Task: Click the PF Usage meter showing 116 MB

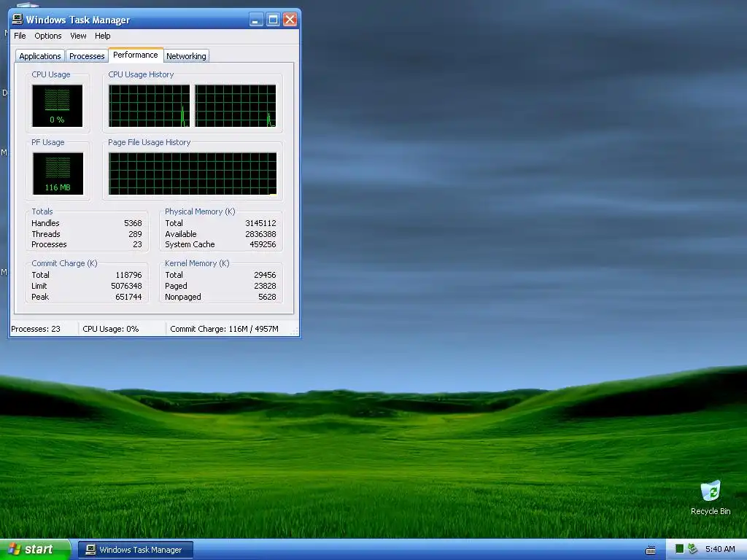Action: tap(58, 174)
